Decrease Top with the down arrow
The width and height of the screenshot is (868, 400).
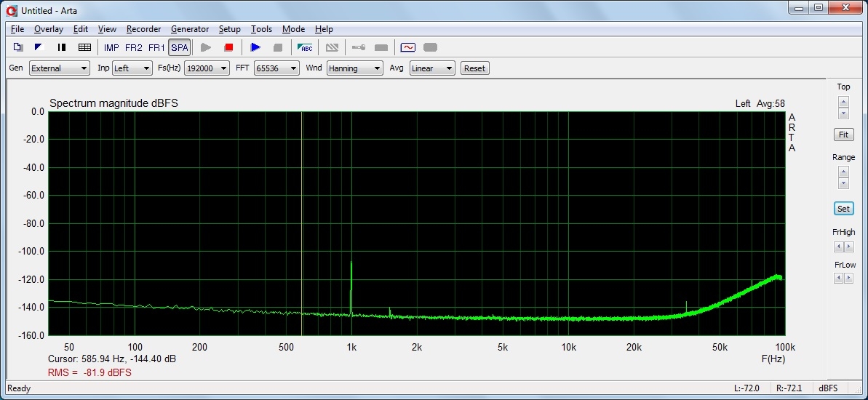844,113
